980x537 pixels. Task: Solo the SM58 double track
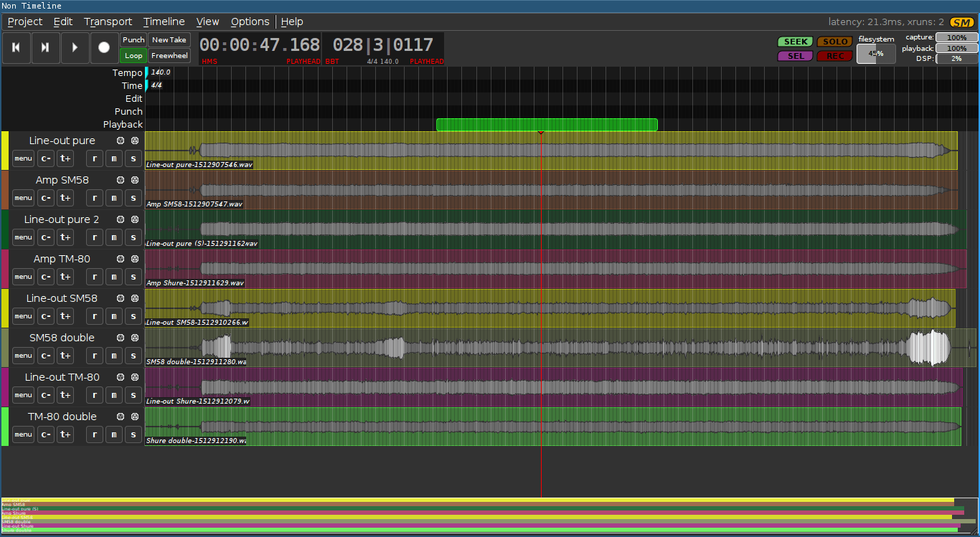(x=133, y=356)
